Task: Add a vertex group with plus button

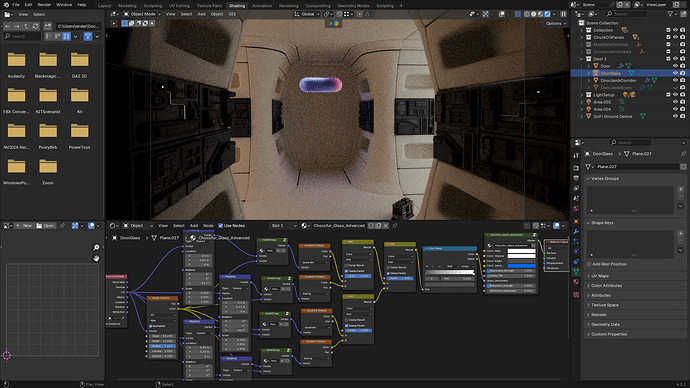Action: point(681,189)
